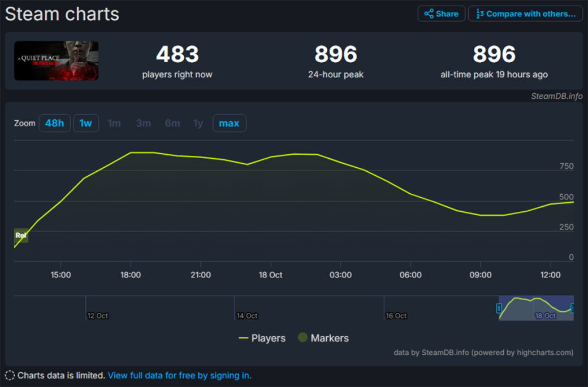Click the 09:00 x-axis label
Viewport: 588px width, 387px height.
pyautogui.click(x=481, y=275)
